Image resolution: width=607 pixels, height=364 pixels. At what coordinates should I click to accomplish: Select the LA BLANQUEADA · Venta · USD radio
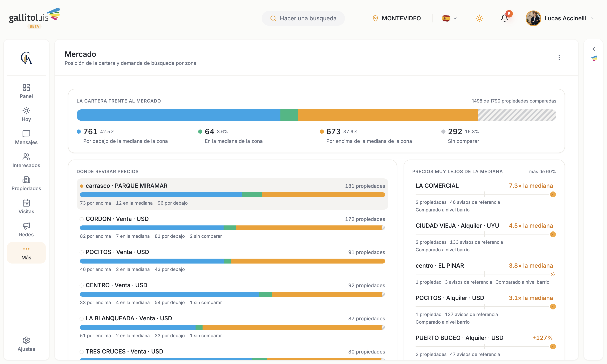pyautogui.click(x=82, y=318)
